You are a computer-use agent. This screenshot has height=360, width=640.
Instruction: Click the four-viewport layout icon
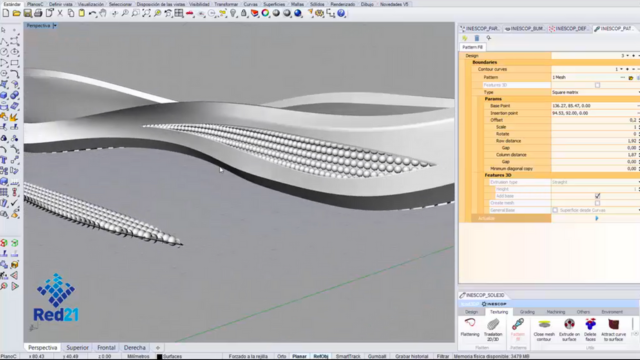point(179,13)
